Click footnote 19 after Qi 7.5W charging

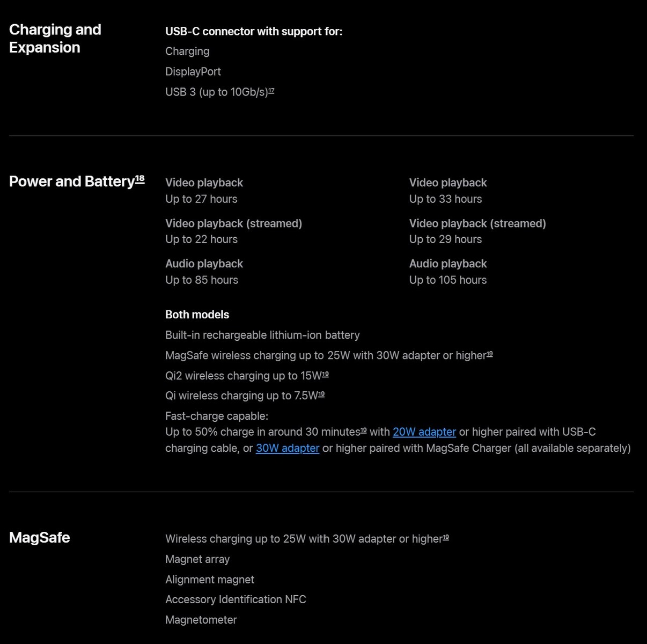[x=321, y=394]
